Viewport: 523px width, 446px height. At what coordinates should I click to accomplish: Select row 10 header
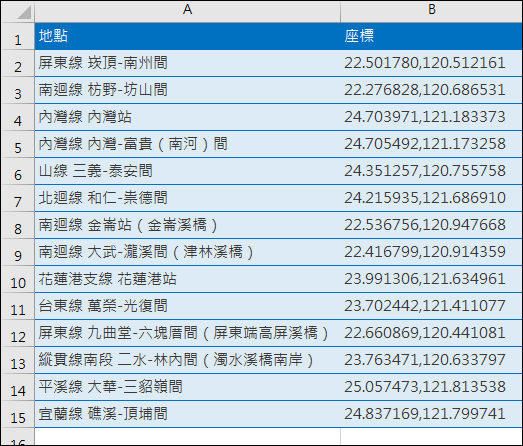point(18,280)
